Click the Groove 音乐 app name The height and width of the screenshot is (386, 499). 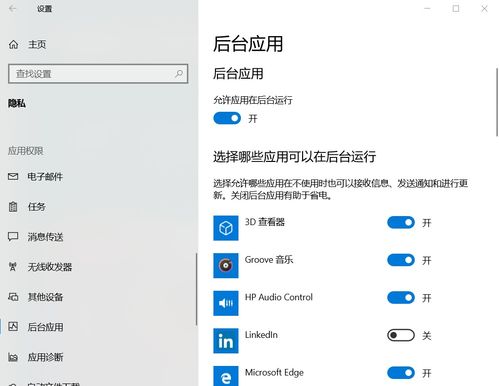click(269, 260)
